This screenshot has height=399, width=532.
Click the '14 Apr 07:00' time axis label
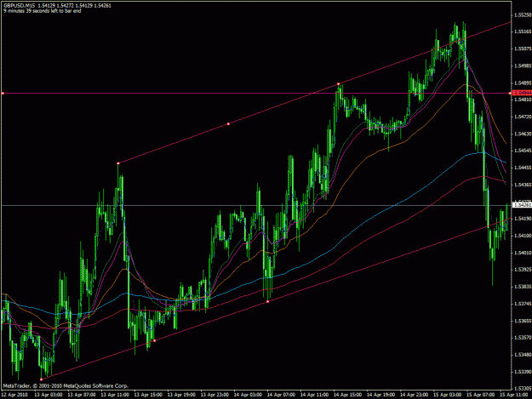[281, 395]
